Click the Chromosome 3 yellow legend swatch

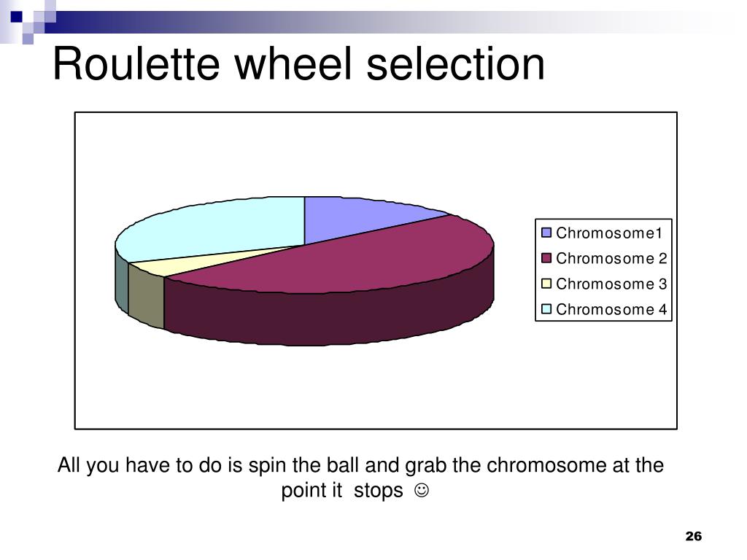point(546,284)
